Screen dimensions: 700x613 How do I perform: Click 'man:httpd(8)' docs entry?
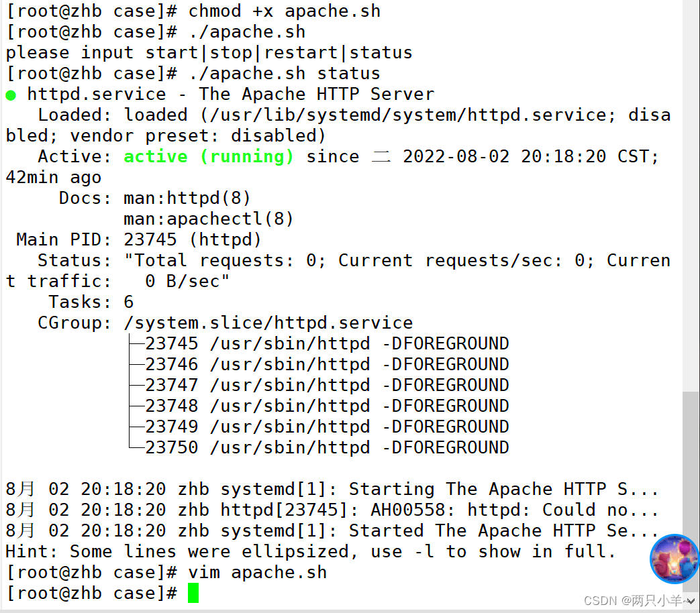tap(187, 198)
